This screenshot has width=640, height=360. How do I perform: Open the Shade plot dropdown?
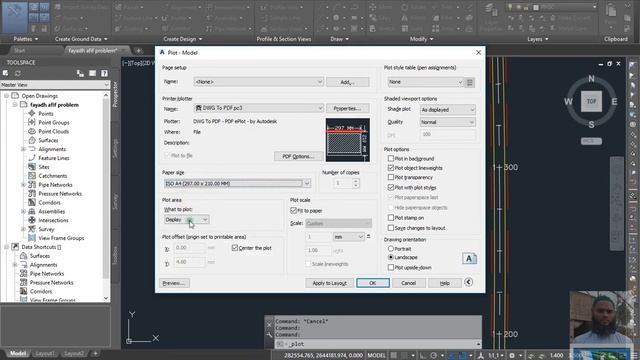[x=448, y=109]
